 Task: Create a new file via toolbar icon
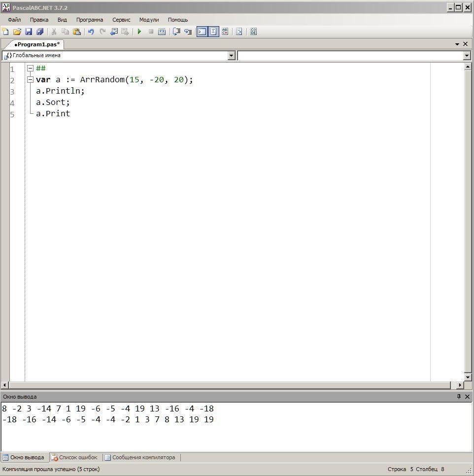point(5,32)
